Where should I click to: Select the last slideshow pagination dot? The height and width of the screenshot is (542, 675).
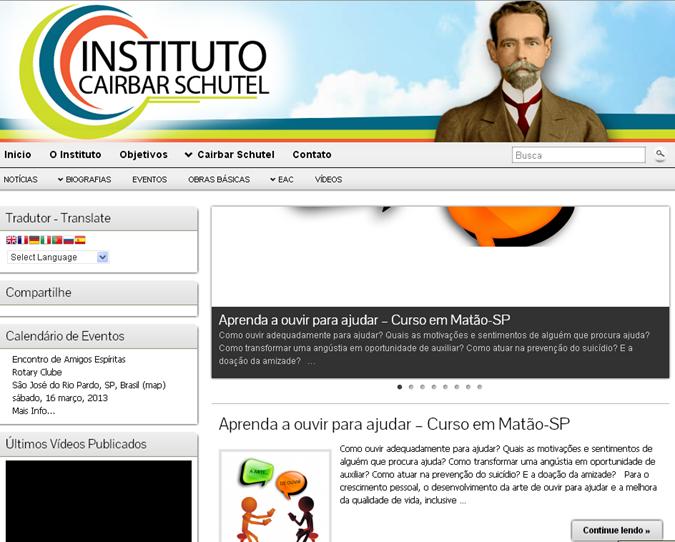click(480, 387)
